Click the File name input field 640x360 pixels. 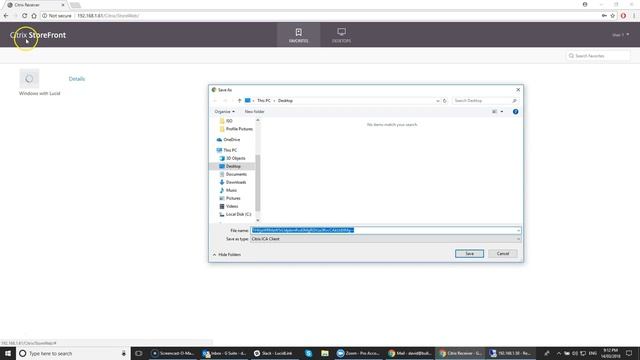pyautogui.click(x=386, y=230)
